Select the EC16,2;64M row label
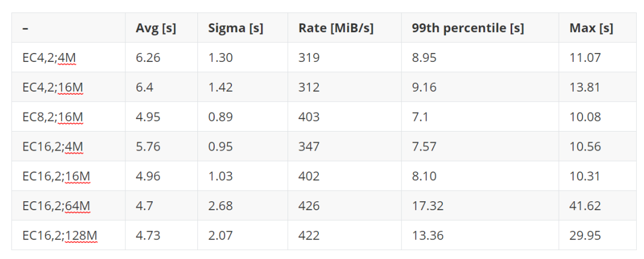This screenshot has height=259, width=644. pos(56,206)
